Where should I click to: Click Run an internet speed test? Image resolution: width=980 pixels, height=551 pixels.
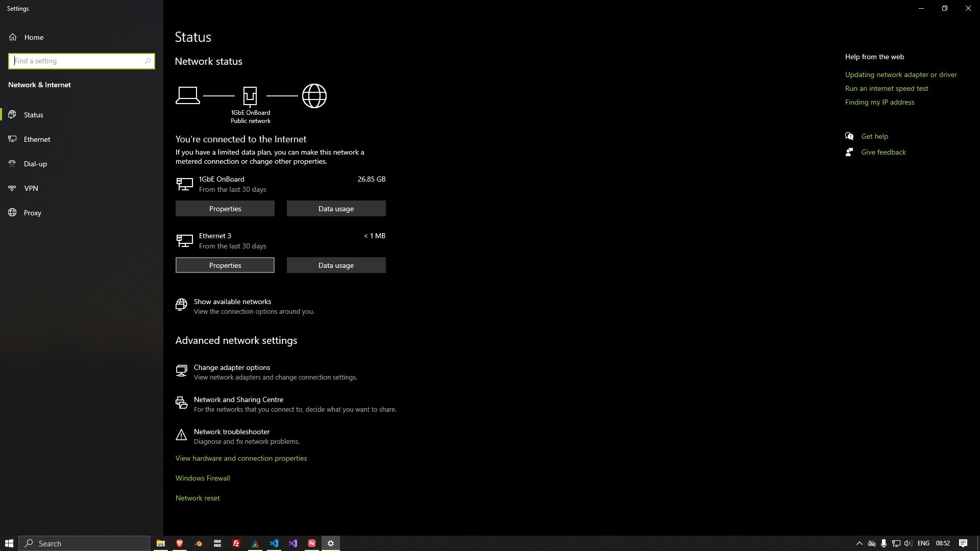tap(886, 88)
